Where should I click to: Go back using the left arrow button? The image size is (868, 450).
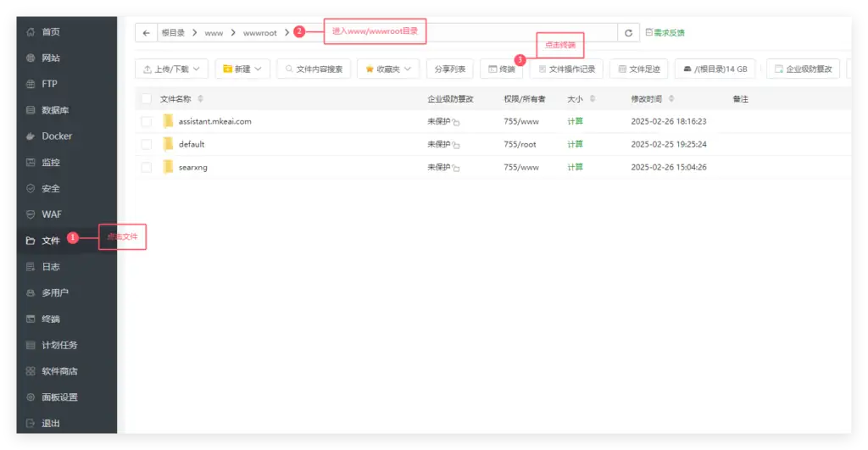coord(146,33)
